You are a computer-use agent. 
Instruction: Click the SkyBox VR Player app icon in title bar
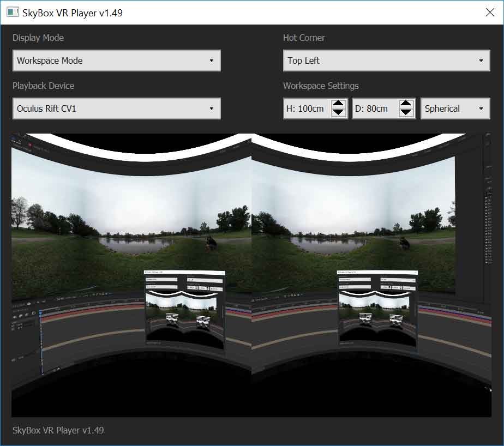tap(13, 12)
